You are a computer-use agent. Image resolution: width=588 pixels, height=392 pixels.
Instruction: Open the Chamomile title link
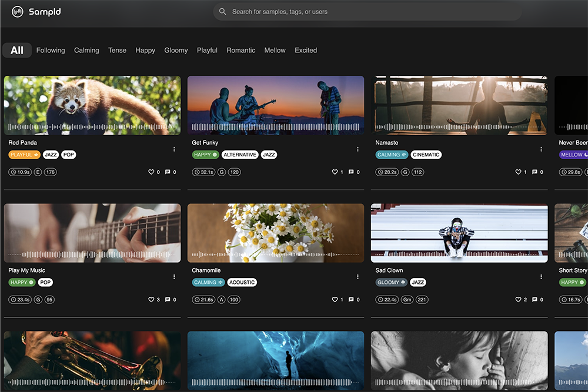coord(206,270)
